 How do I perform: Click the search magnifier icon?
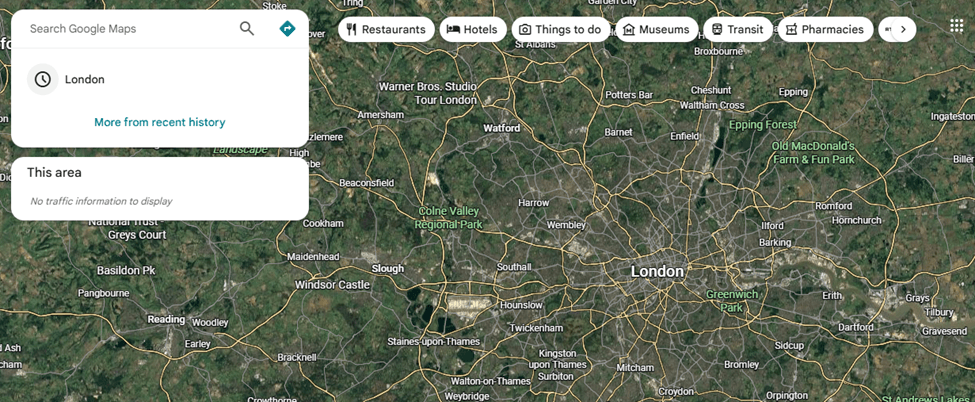247,29
